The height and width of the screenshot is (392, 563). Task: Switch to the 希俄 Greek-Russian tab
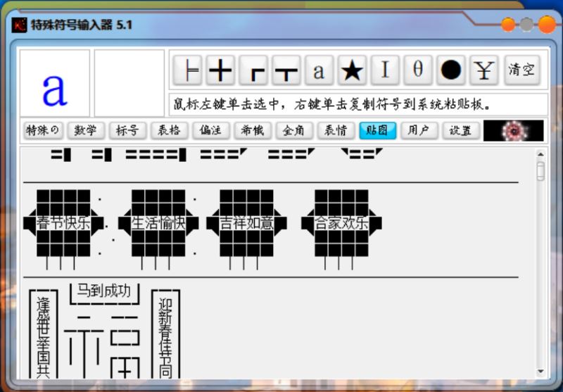253,130
